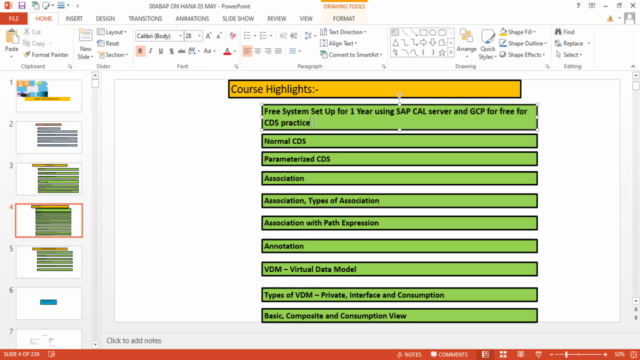The height and width of the screenshot is (360, 640).
Task: Click the Save icon in quick access toolbar
Action: 22,6
